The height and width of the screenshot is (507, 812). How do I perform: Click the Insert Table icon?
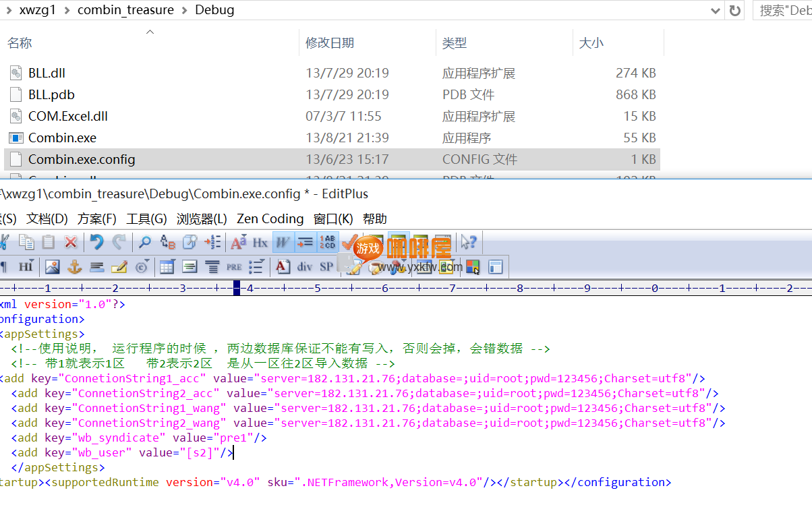[167, 267]
